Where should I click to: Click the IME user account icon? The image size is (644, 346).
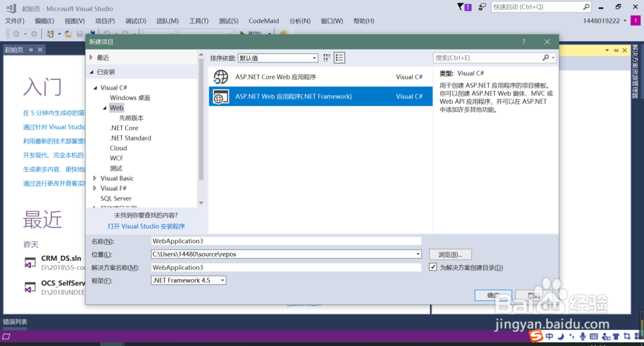[606, 336]
